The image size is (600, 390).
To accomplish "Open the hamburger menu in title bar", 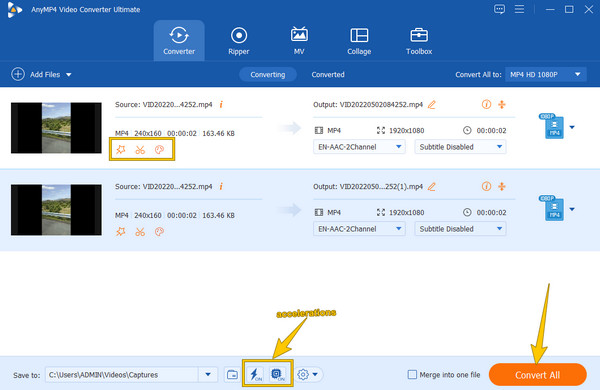I will tap(519, 9).
